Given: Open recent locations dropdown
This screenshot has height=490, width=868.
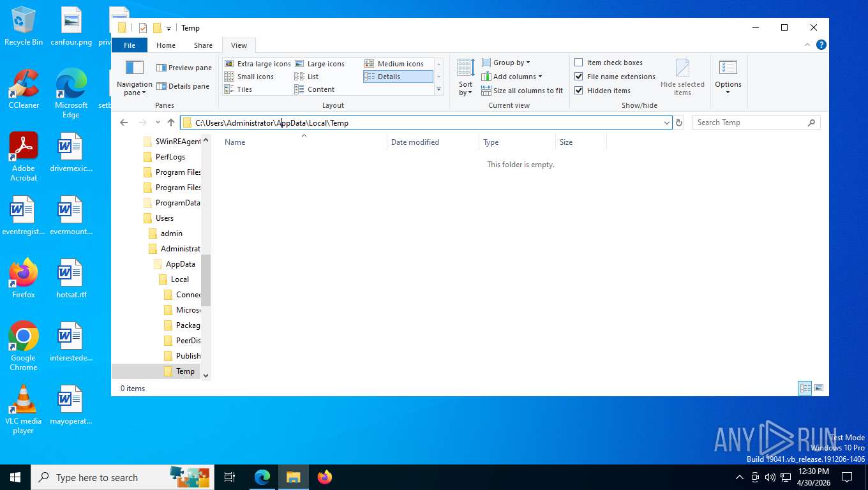Looking at the screenshot, I should tap(158, 122).
